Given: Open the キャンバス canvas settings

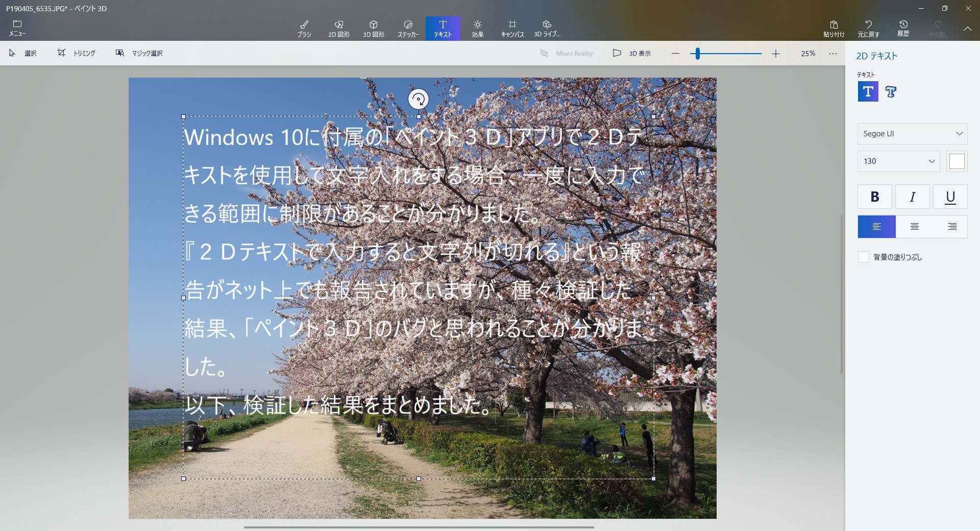Looking at the screenshot, I should pyautogui.click(x=512, y=29).
